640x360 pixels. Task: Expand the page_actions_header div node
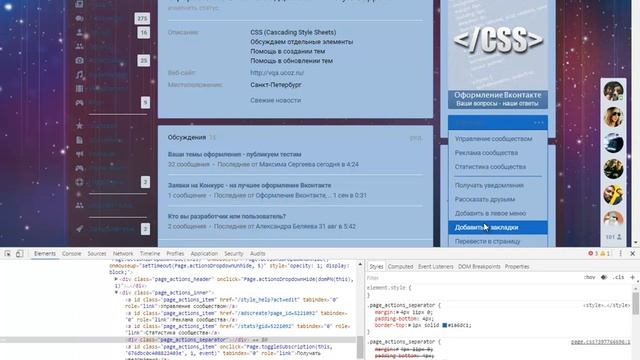pos(116,279)
